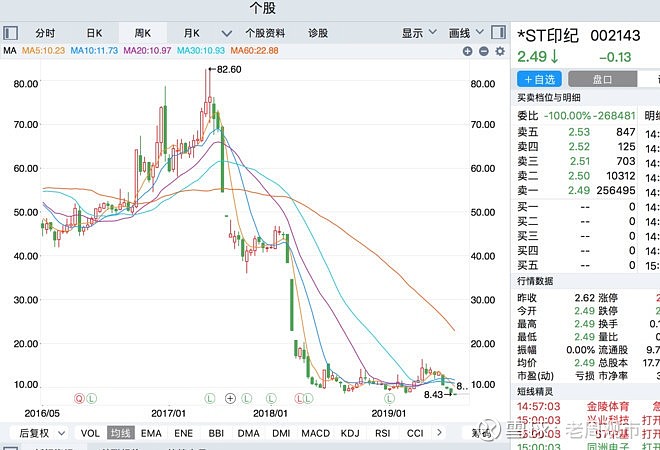Expand more K-line period options chevron
The height and width of the screenshot is (450, 660).
tap(226, 33)
